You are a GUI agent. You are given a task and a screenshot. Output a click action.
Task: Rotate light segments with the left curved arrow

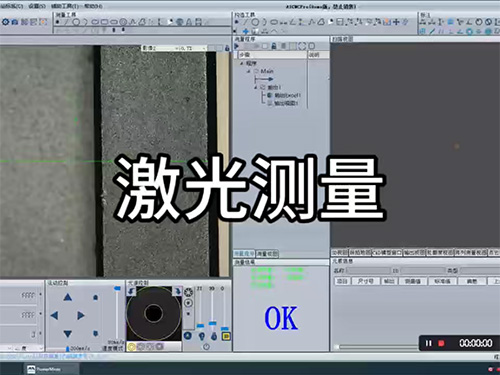131,292
